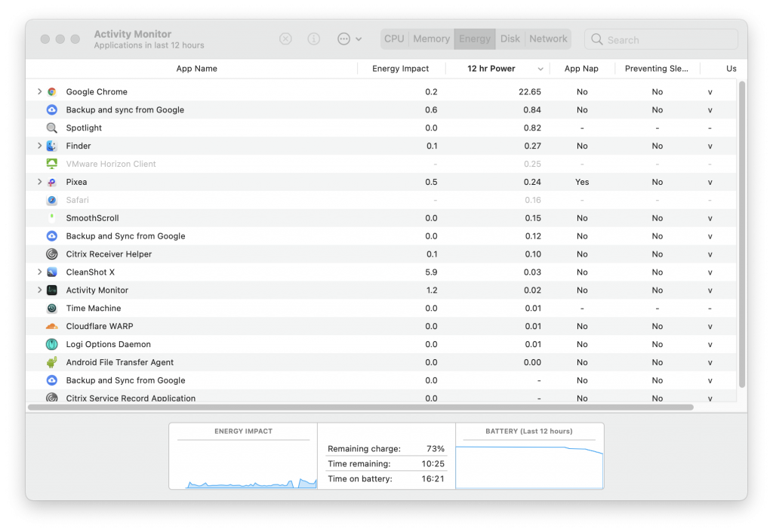Switch to the CPU tab

[x=394, y=39]
